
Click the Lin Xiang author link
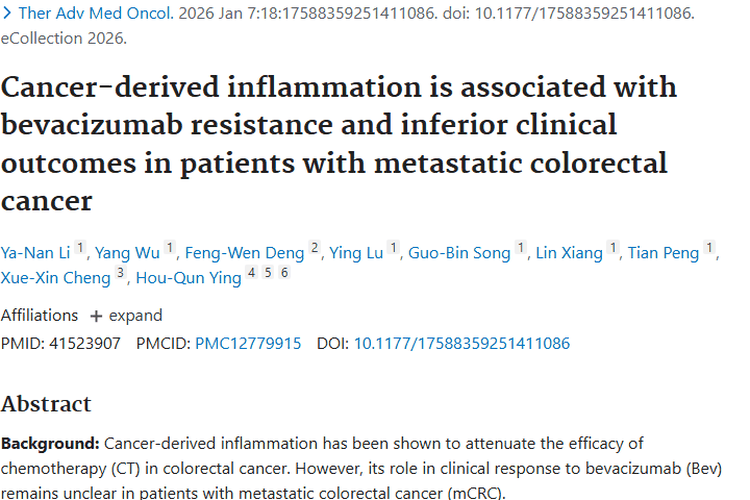click(569, 253)
